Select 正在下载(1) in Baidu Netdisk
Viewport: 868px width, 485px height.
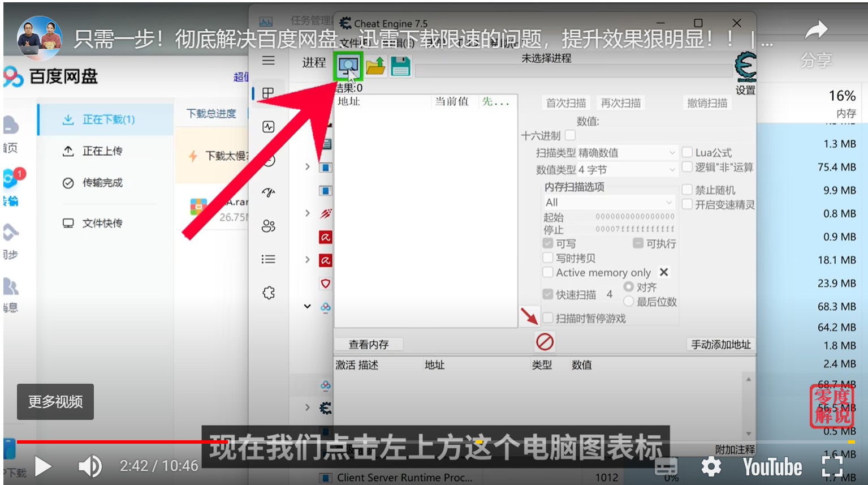pyautogui.click(x=105, y=119)
